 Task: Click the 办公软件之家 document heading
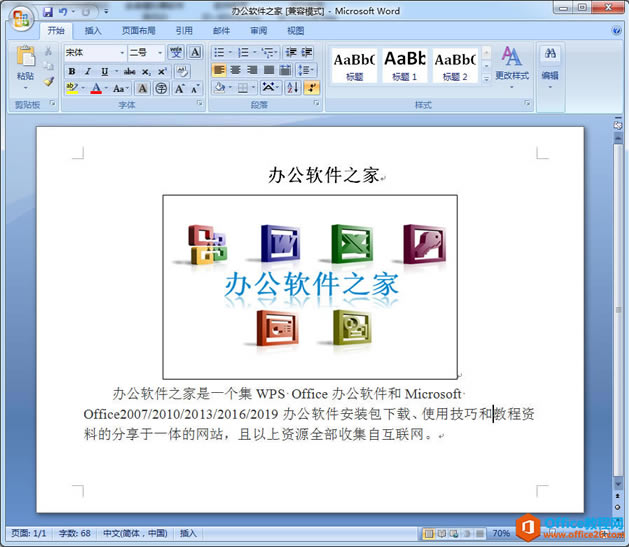tap(323, 175)
